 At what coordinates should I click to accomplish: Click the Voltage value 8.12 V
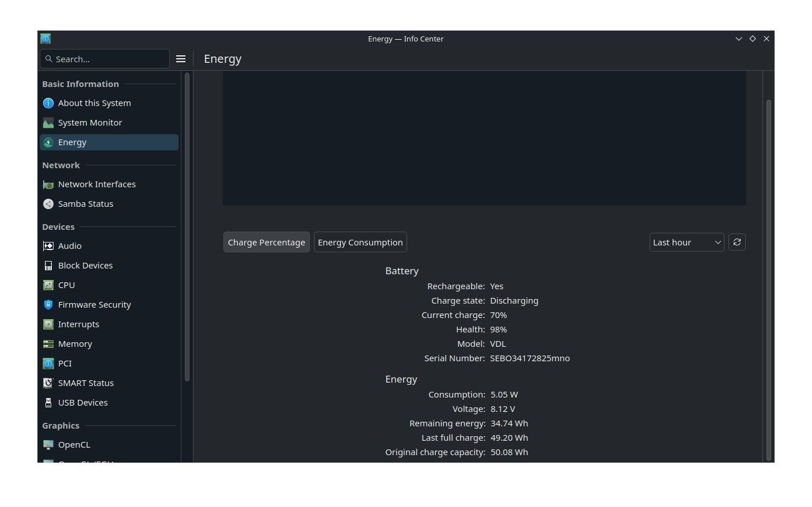pos(503,409)
